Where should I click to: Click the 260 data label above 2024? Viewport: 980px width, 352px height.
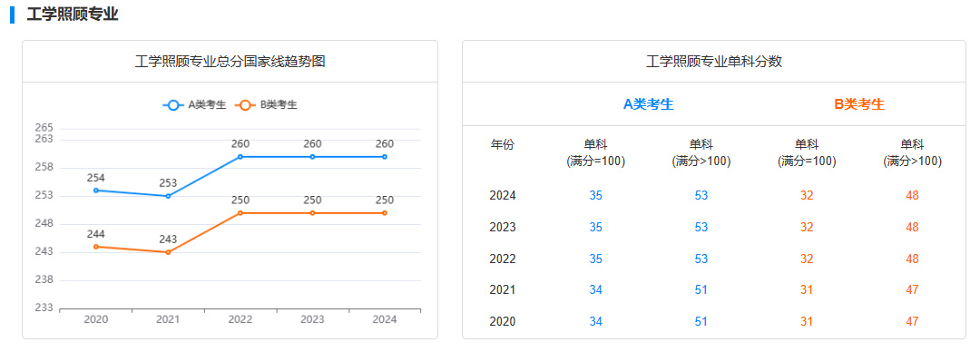point(385,144)
